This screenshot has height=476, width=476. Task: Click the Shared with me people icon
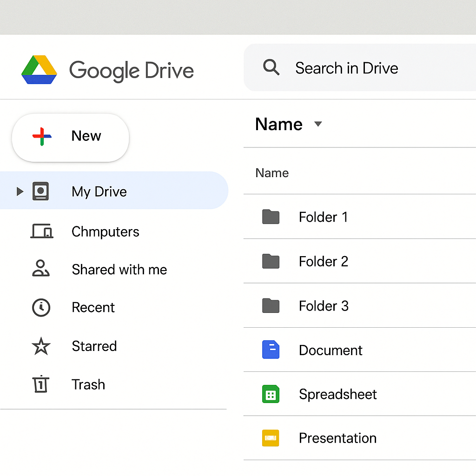click(41, 268)
